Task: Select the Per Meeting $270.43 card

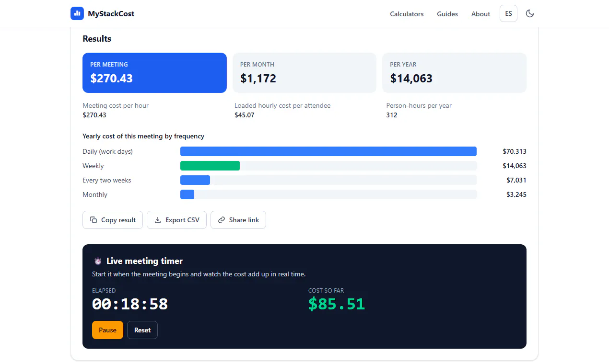Action: (154, 73)
